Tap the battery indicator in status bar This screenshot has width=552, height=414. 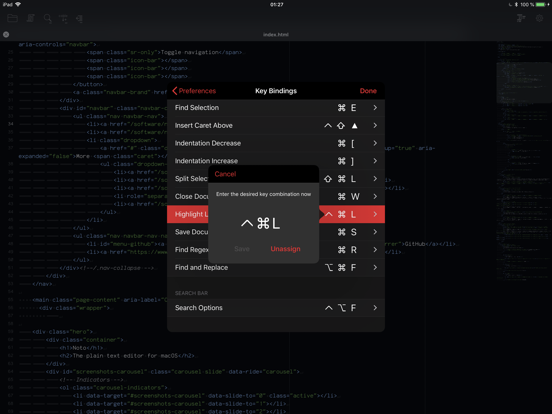[x=541, y=5]
